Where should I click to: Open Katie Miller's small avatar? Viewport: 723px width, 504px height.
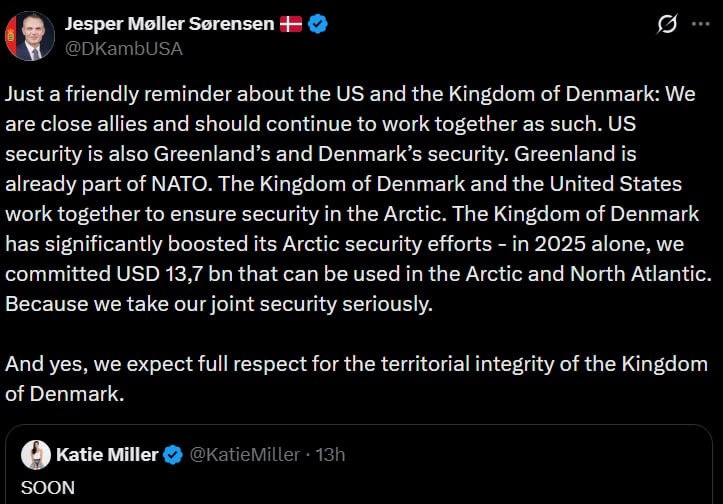(x=37, y=455)
